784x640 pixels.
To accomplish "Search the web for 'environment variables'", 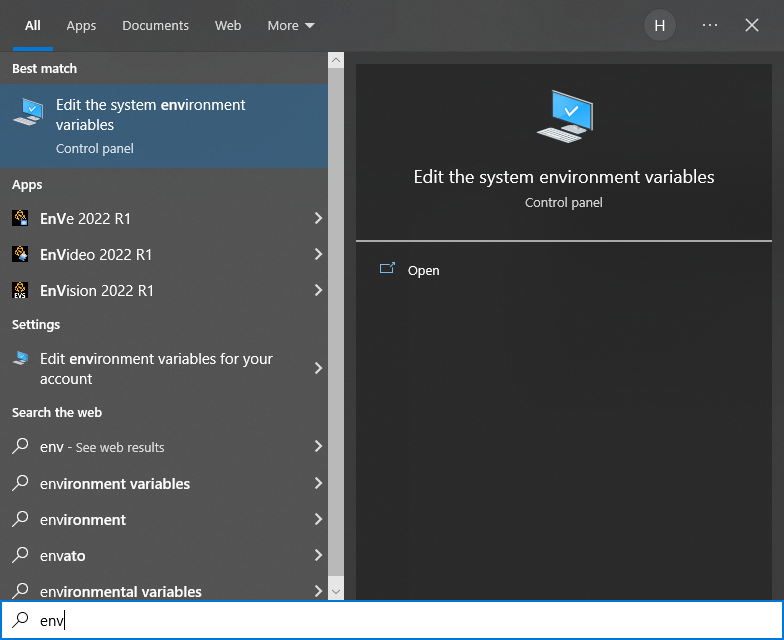I will (164, 483).
